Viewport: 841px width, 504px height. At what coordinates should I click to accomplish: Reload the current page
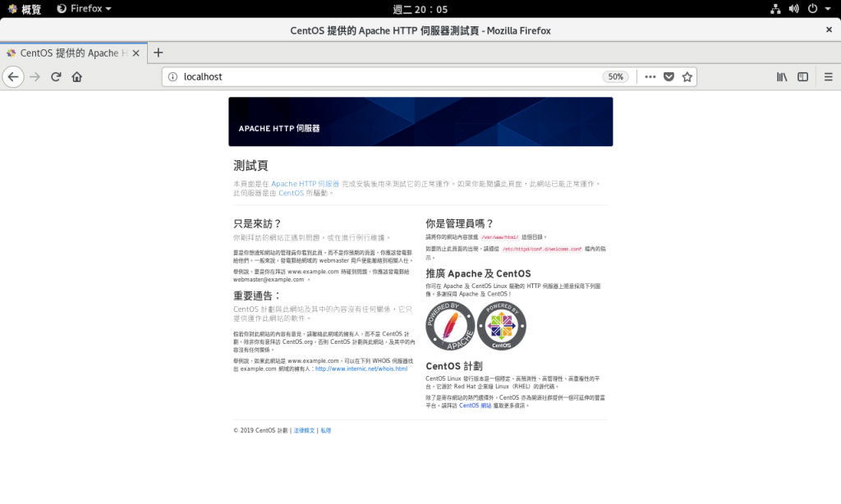click(x=56, y=76)
